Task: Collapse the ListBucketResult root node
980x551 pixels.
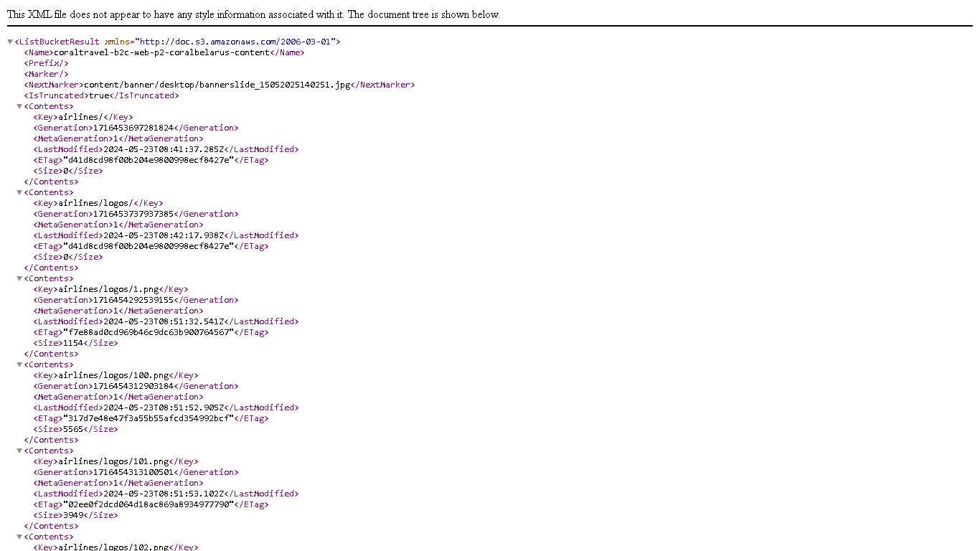Action: pos(10,42)
